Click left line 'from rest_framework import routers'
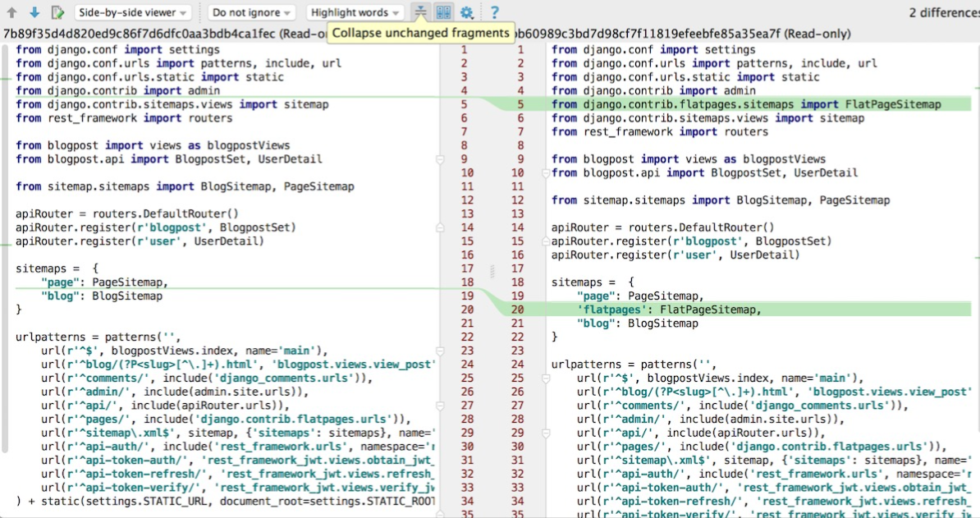Image resolution: width=980 pixels, height=518 pixels. click(125, 118)
